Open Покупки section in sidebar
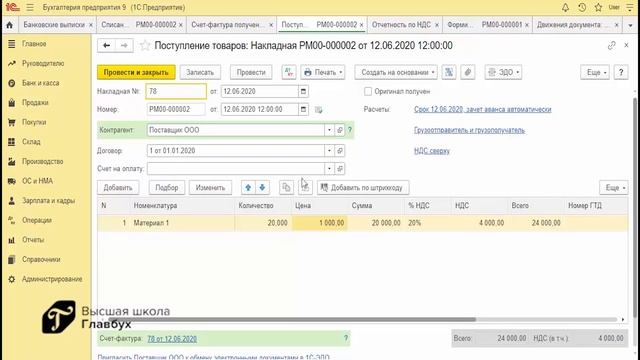Screen dimensions: 640x360 pos(34,122)
